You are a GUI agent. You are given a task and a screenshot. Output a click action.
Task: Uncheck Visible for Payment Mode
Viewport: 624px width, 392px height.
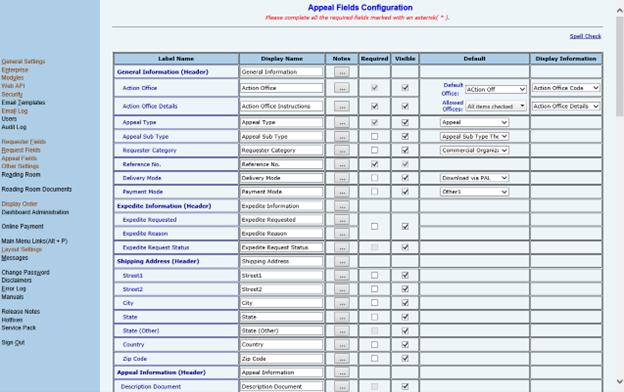[x=405, y=192]
